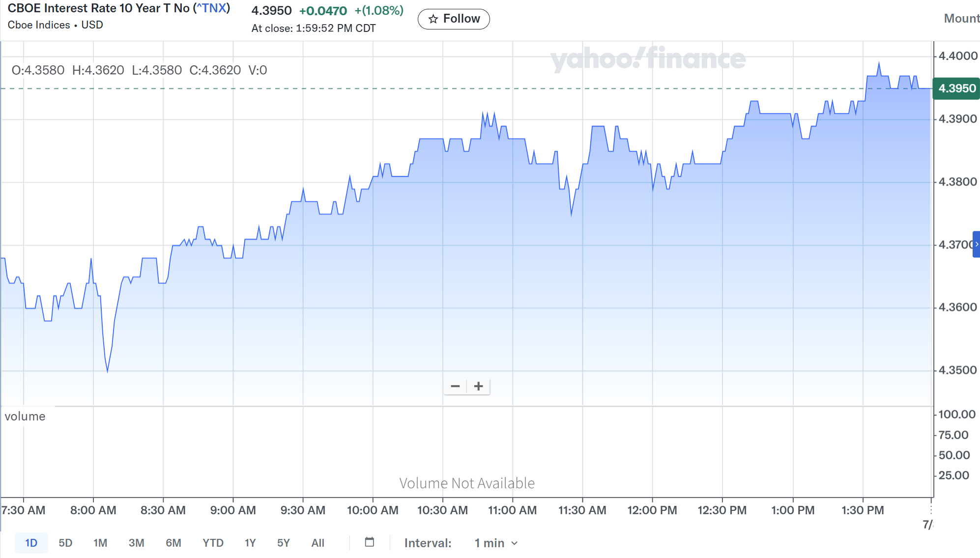Screen dimensions: 980x558
Task: Click the +(1.08%) percent change text
Action: [379, 10]
